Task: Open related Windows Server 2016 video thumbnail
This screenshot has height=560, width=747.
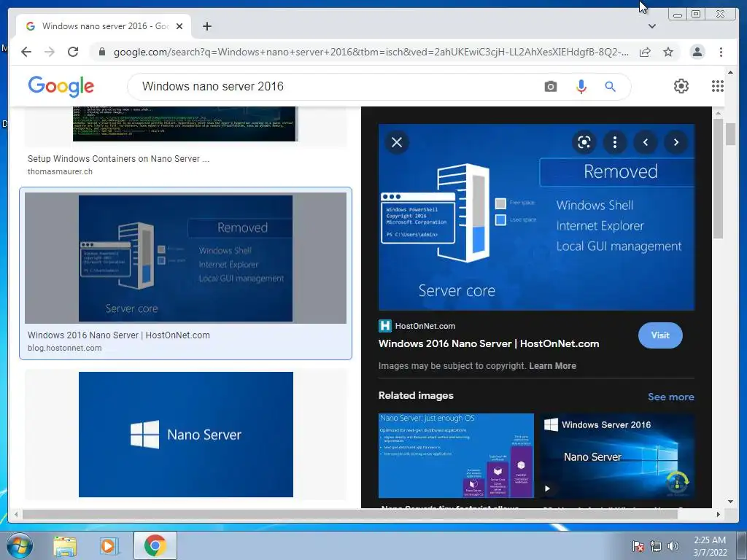Action: pyautogui.click(x=617, y=456)
